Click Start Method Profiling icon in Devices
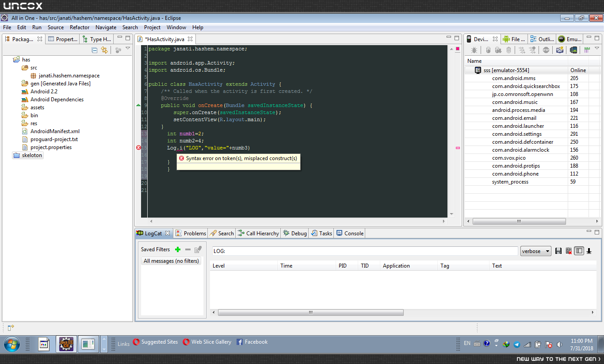Image resolution: width=604 pixels, height=364 pixels. click(x=532, y=50)
